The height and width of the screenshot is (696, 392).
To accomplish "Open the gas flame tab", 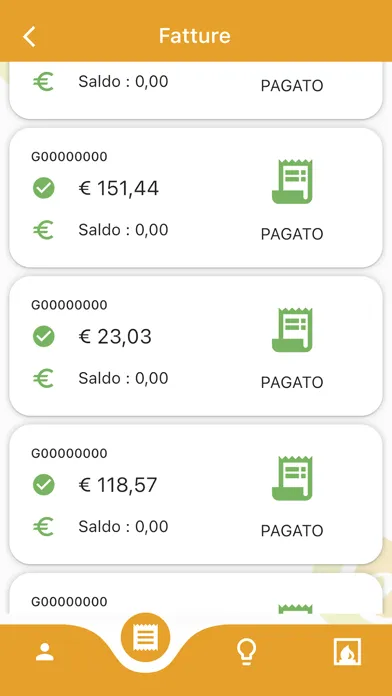I will tap(347, 652).
